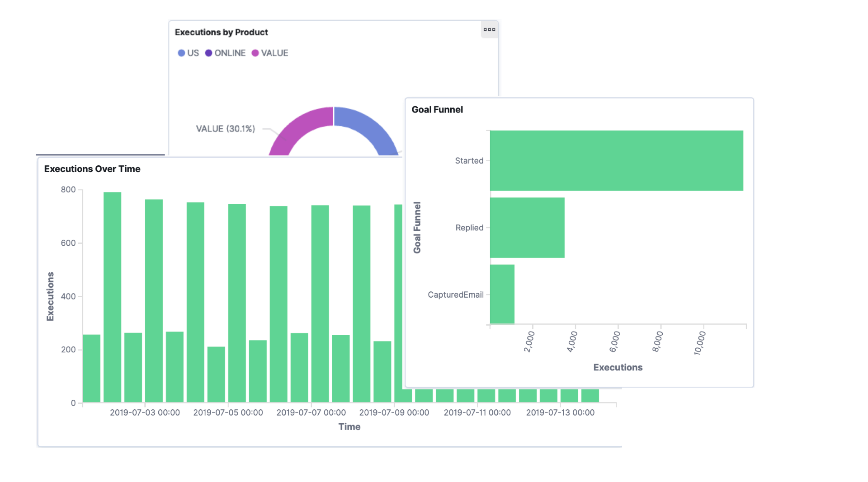Select the blue US donut segment

click(x=368, y=129)
